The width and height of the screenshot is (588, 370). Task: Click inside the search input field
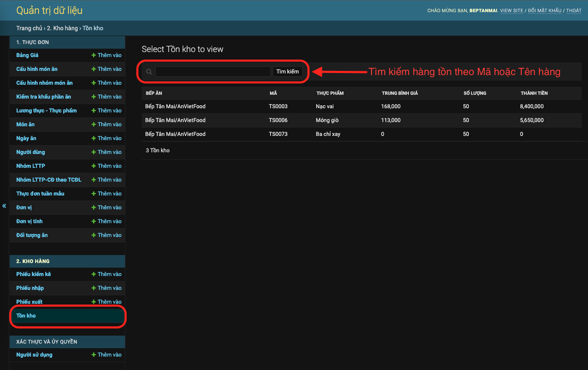tap(213, 71)
